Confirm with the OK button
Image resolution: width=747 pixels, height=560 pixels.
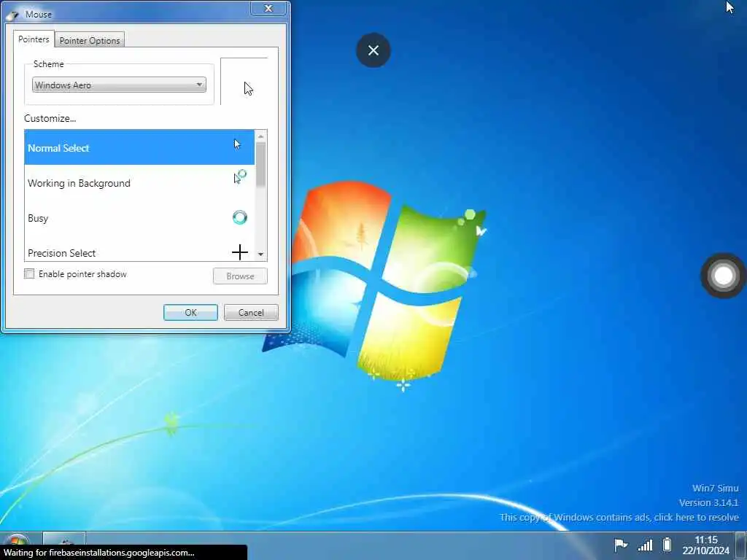tap(190, 312)
